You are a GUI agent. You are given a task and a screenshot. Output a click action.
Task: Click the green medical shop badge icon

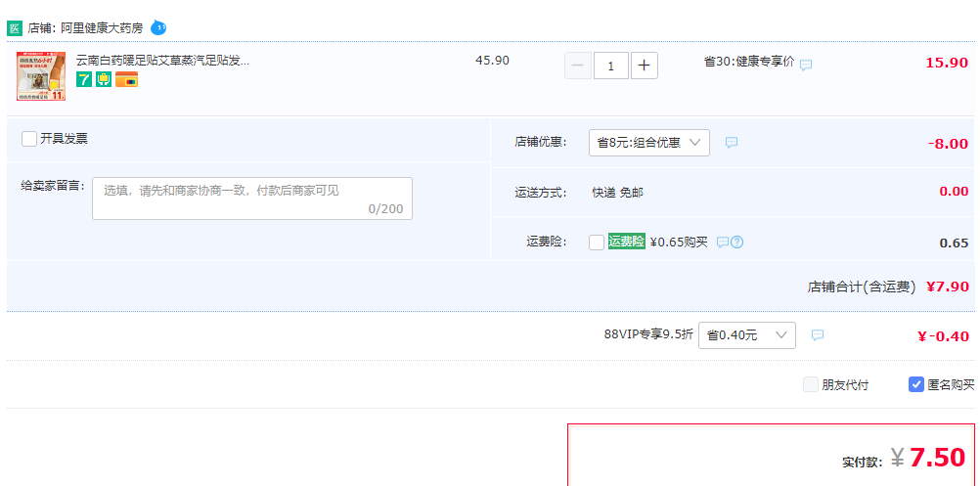[x=15, y=28]
